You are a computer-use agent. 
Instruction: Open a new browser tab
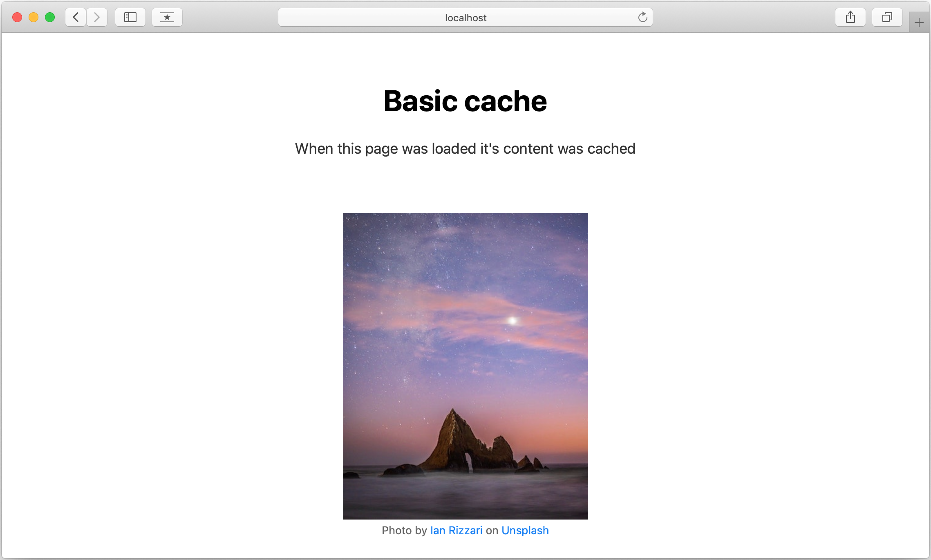(x=919, y=21)
